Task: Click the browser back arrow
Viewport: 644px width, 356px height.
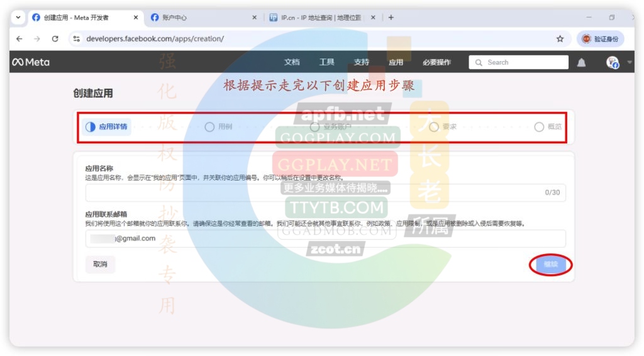Action: pyautogui.click(x=19, y=39)
